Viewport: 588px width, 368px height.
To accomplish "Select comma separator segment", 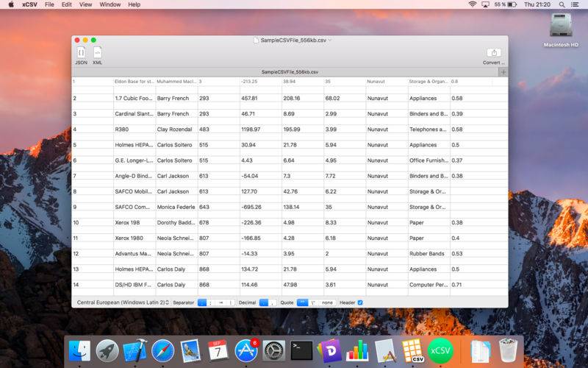I will tap(202, 302).
